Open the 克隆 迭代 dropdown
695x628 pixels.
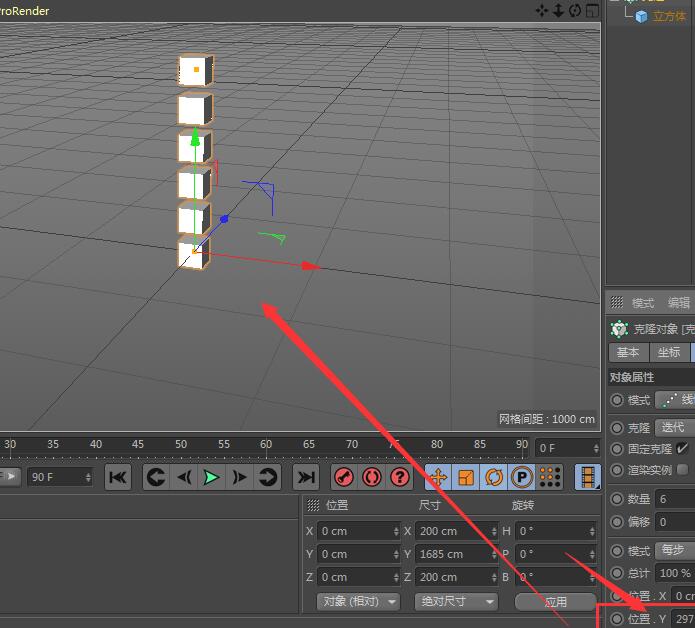pos(675,427)
